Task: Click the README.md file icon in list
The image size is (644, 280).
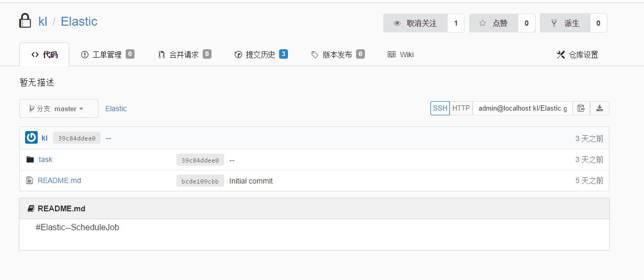Action: point(30,180)
